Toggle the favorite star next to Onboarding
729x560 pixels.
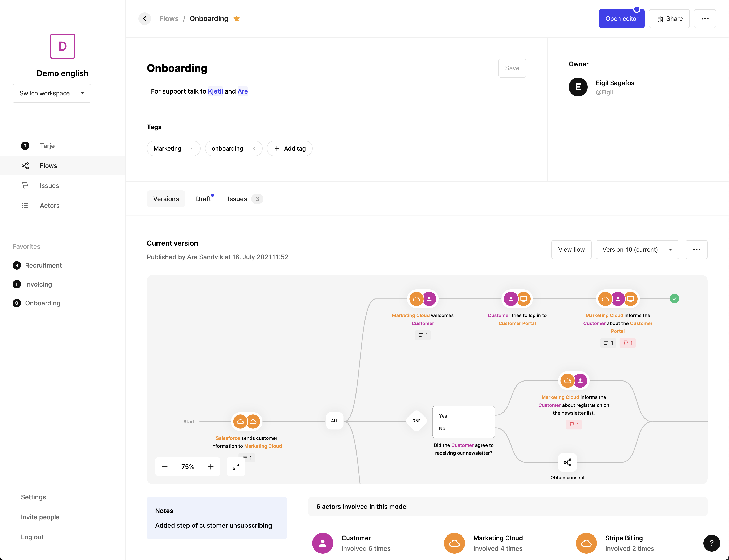pyautogui.click(x=237, y=18)
